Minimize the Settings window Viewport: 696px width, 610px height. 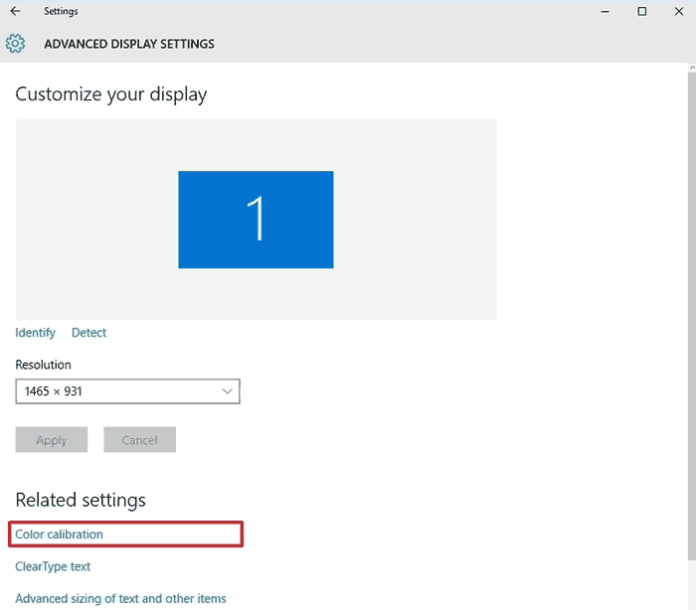click(605, 12)
